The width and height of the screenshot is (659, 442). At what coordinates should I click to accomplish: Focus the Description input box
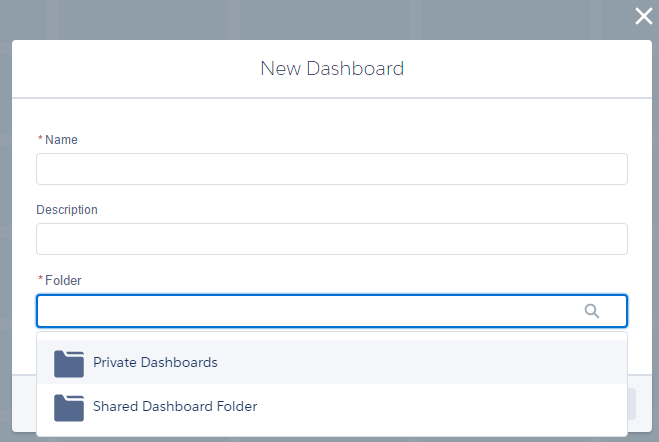coord(331,239)
